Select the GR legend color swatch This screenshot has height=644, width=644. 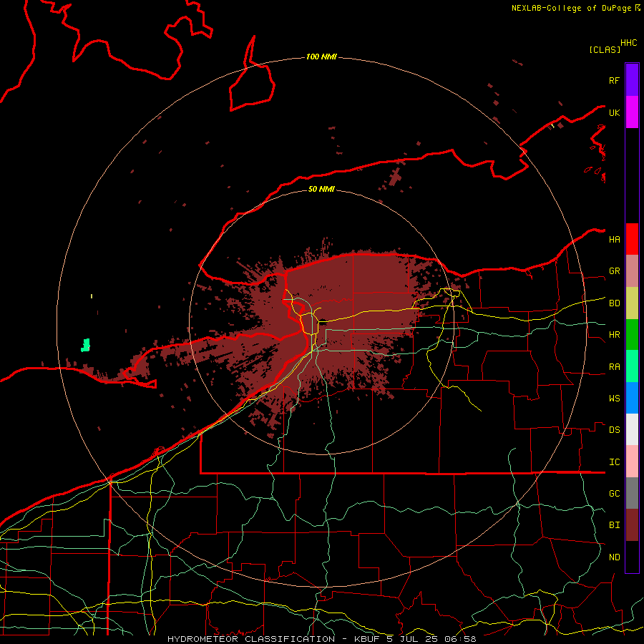click(632, 271)
